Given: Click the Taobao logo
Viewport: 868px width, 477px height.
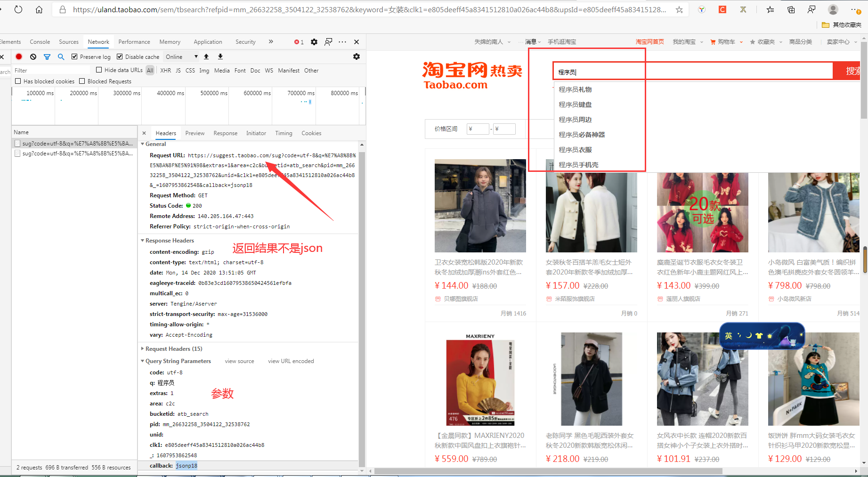Looking at the screenshot, I should click(472, 75).
